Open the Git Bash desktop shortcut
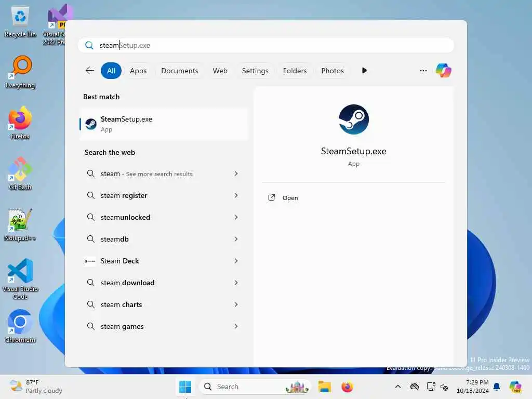The image size is (532, 399). pyautogui.click(x=20, y=174)
